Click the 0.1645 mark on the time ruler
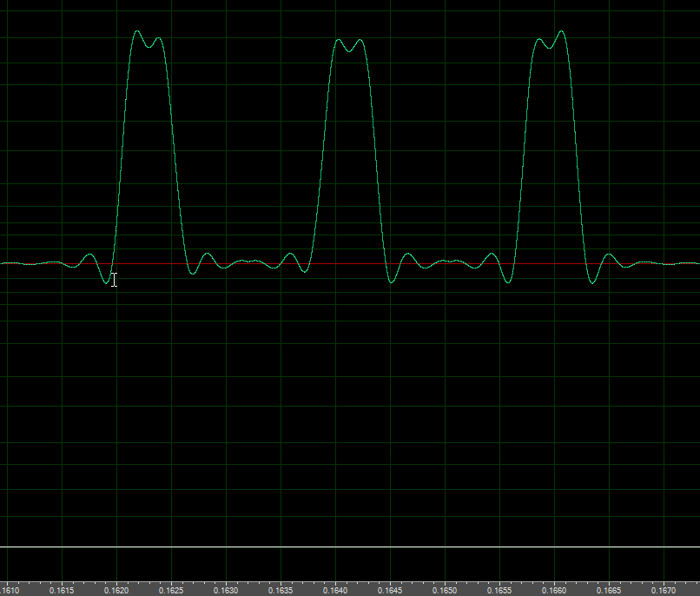This screenshot has width=700, height=596. pyautogui.click(x=390, y=590)
